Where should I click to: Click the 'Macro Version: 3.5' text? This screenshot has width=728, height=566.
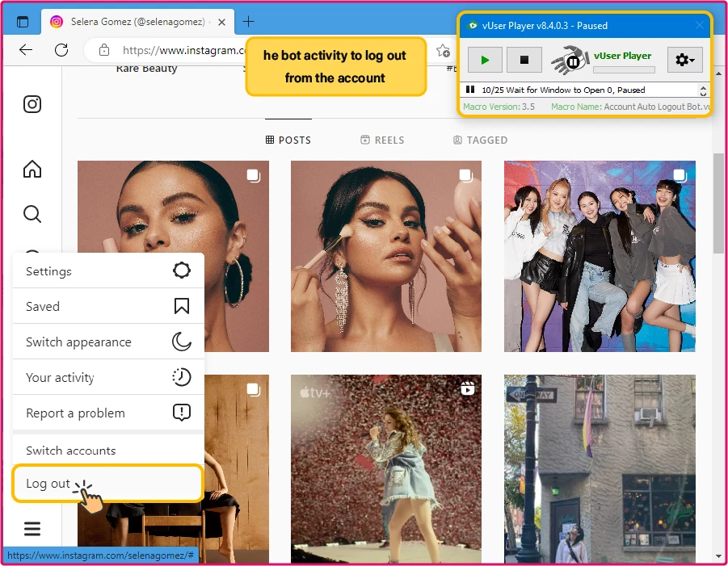(499, 107)
